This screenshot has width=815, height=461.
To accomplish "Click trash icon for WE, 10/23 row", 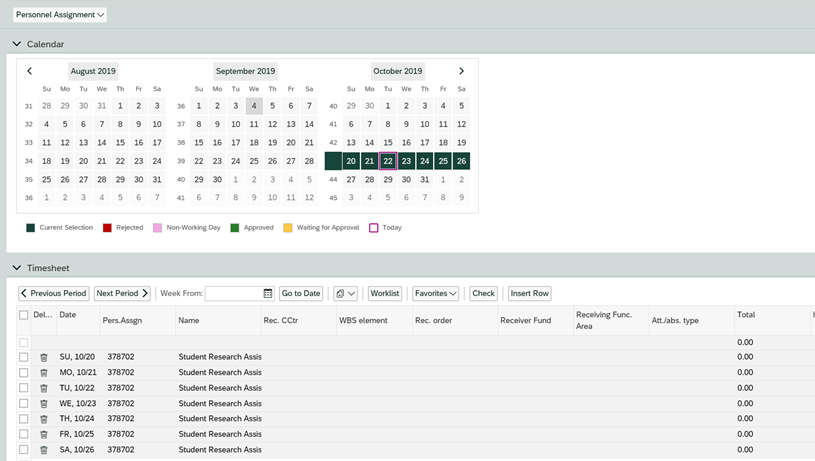I will pos(44,404).
